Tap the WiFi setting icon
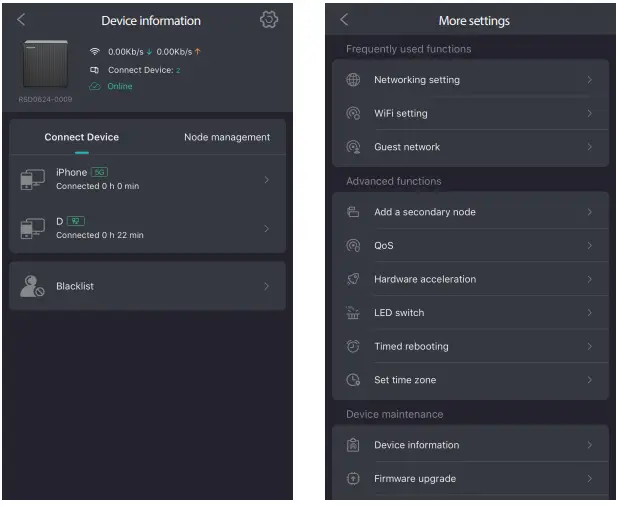Viewport: 619px width, 505px height. 353,114
